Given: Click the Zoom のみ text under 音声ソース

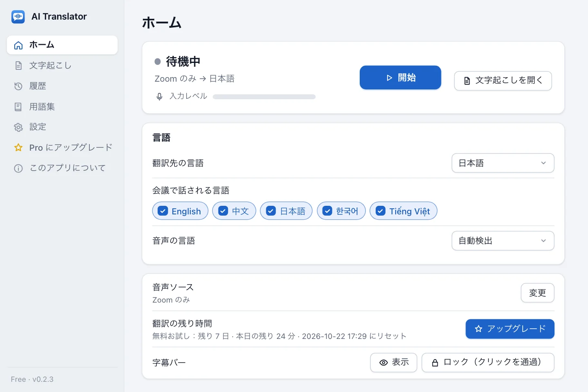Looking at the screenshot, I should click(x=171, y=300).
